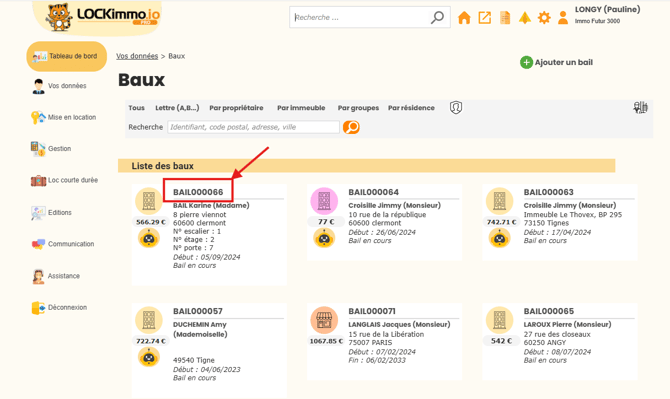Image resolution: width=670 pixels, height=399 pixels.
Task: Click the 542 € rent amount
Action: (x=502, y=341)
